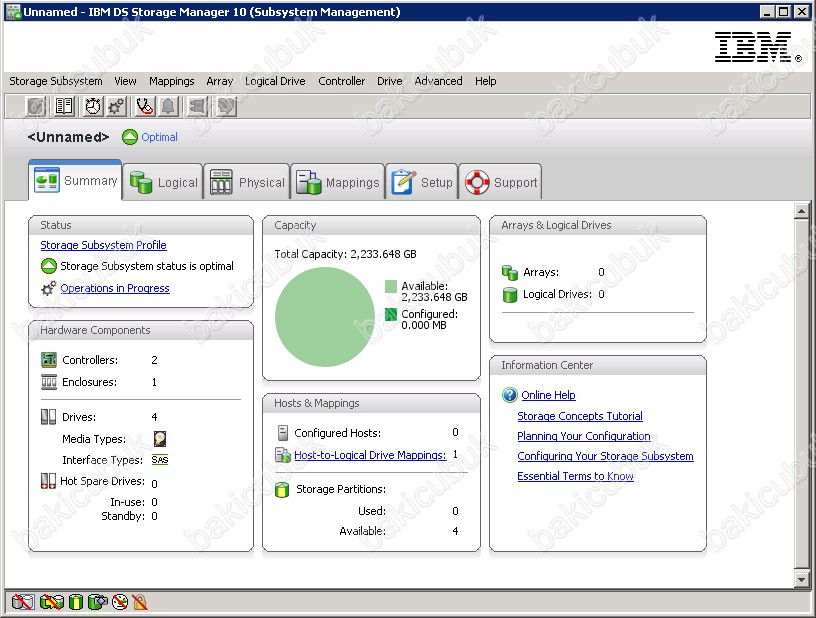Click the green storage subsystem status light

click(47, 267)
